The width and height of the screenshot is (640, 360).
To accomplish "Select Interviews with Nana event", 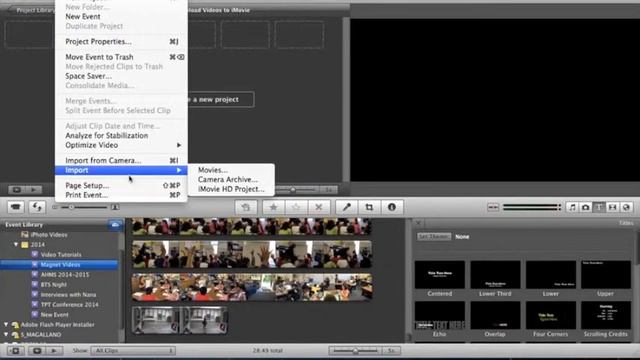I will pos(68,295).
